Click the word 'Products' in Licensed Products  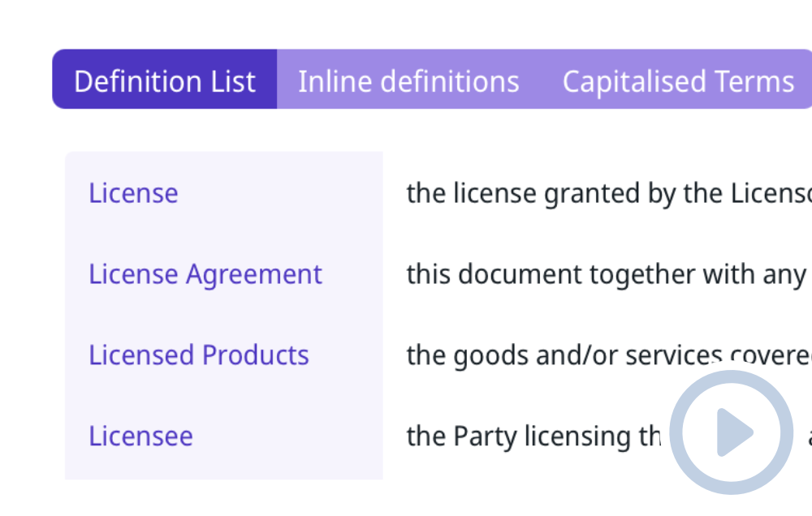coord(256,355)
